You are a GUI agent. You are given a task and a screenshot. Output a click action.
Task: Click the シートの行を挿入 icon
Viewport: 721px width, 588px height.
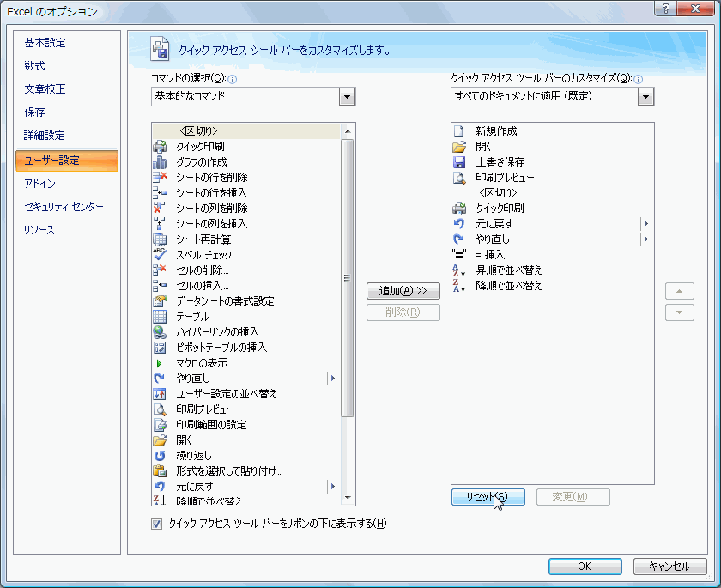(160, 193)
